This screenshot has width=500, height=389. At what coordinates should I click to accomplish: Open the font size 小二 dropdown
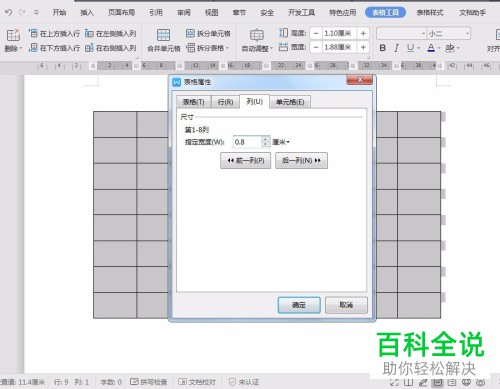pos(467,33)
